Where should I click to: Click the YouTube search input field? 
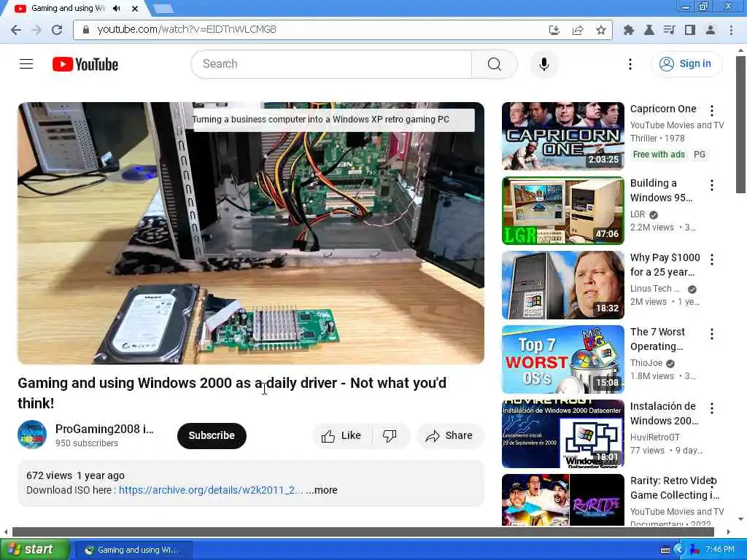[x=331, y=64]
